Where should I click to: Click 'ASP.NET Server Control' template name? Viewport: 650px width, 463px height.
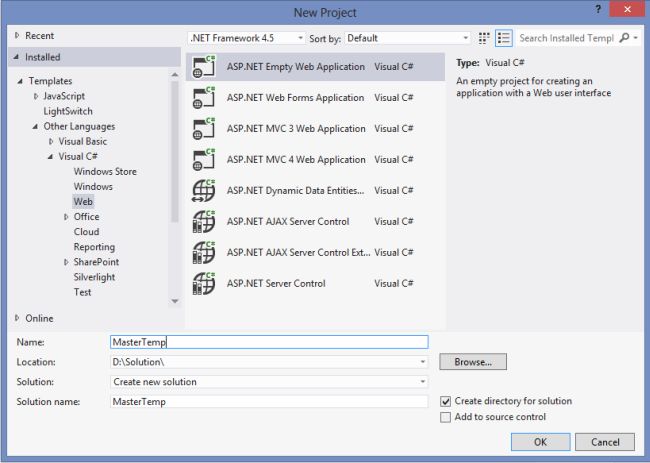276,284
